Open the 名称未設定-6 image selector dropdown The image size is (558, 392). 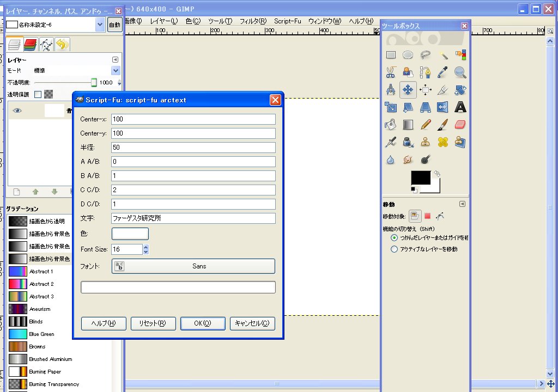(x=100, y=24)
